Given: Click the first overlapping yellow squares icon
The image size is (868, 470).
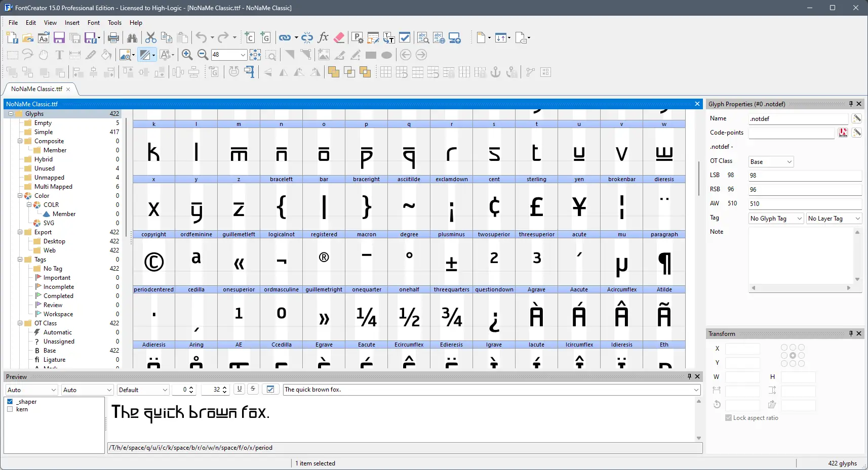Looking at the screenshot, I should 334,72.
